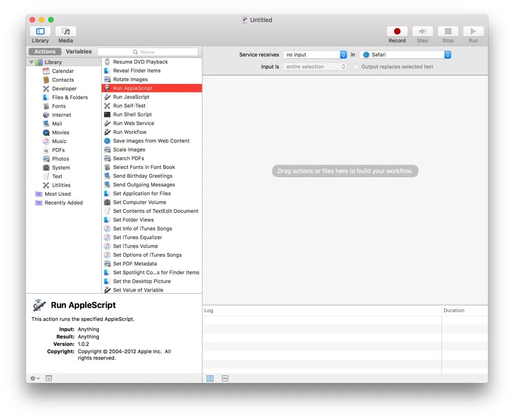The height and width of the screenshot is (420, 514).
Task: Open the Media browser icon
Action: pos(66,31)
